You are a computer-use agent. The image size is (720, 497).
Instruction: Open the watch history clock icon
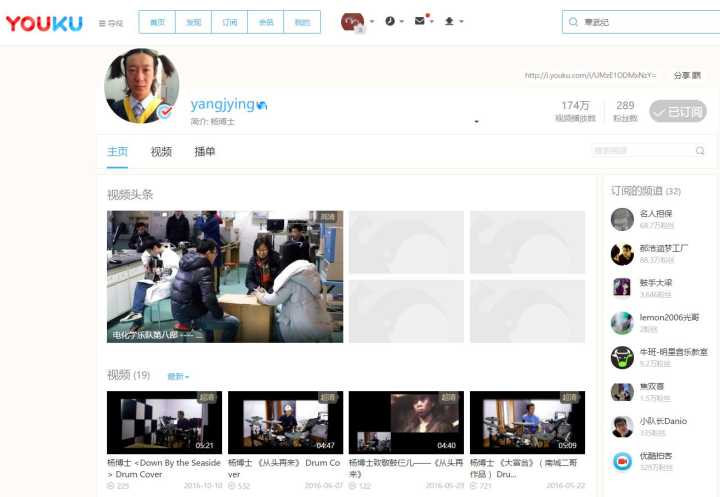pyautogui.click(x=389, y=21)
